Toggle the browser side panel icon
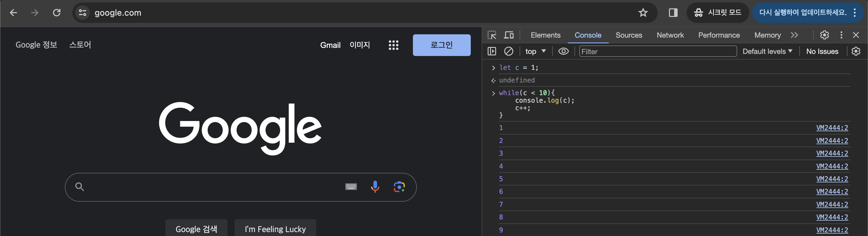The height and width of the screenshot is (236, 868). tap(673, 13)
